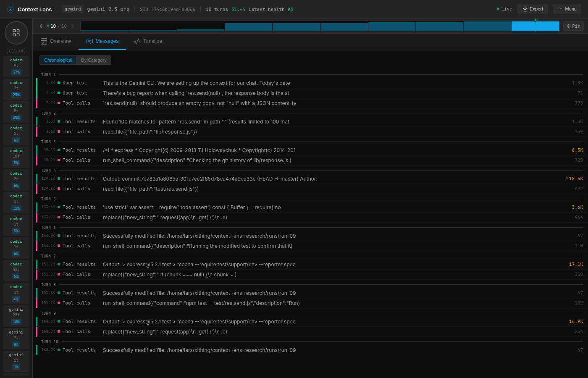Collapse the TURN 1 section header

(x=48, y=74)
